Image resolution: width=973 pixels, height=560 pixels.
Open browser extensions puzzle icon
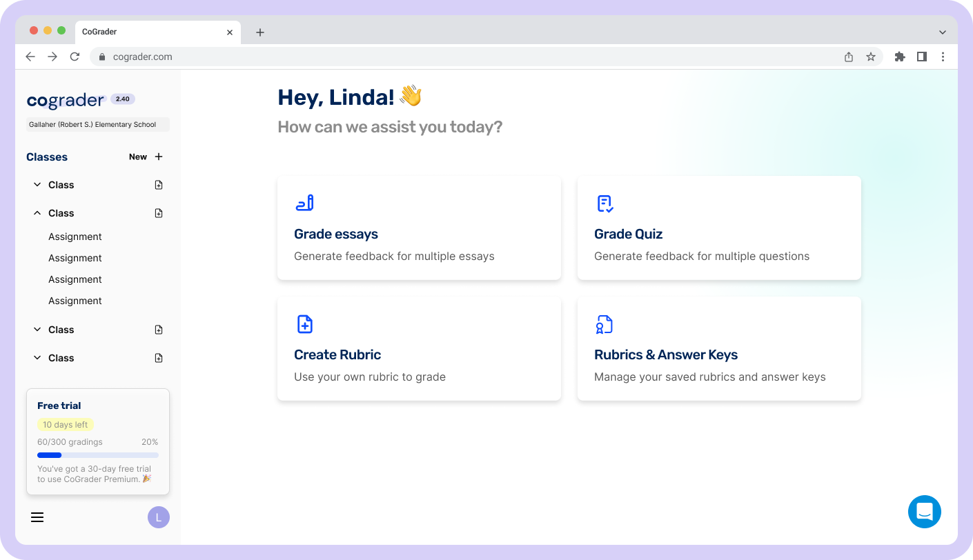click(899, 57)
